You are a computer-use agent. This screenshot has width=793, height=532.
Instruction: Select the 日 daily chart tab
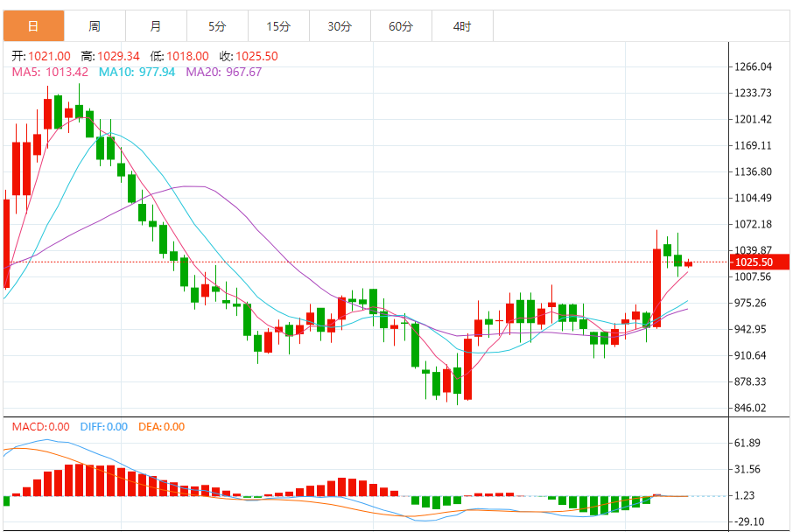point(33,25)
